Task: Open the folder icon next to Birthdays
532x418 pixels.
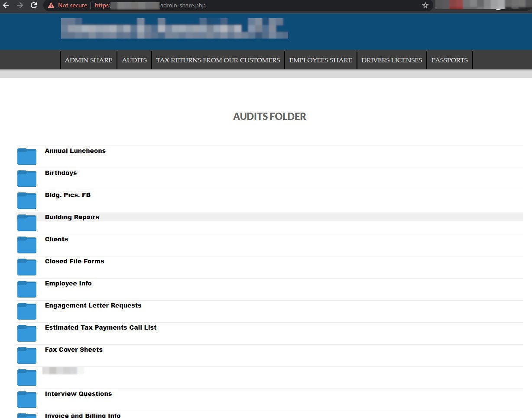Action: pyautogui.click(x=26, y=178)
